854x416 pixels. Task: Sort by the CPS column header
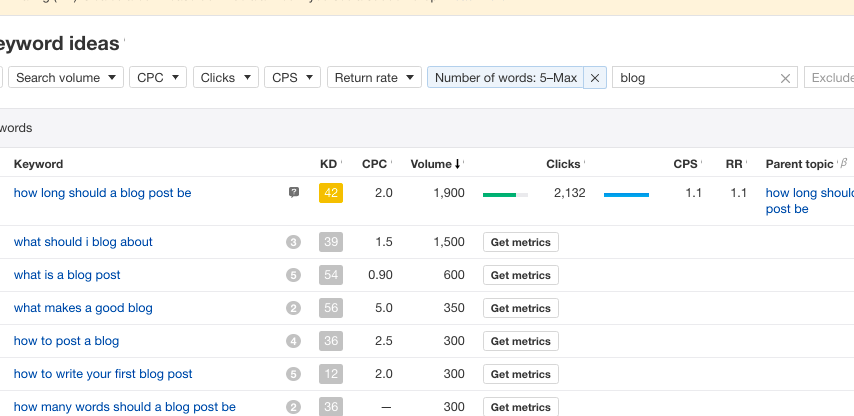tap(685, 164)
